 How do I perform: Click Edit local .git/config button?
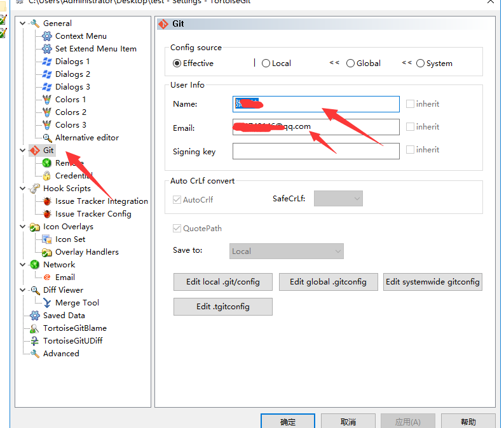click(222, 282)
